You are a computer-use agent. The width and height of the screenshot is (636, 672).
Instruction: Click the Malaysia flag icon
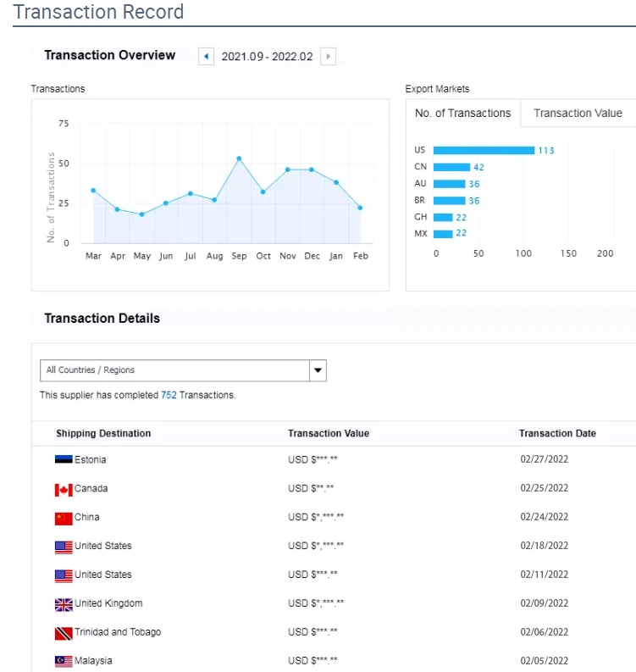[x=64, y=661]
